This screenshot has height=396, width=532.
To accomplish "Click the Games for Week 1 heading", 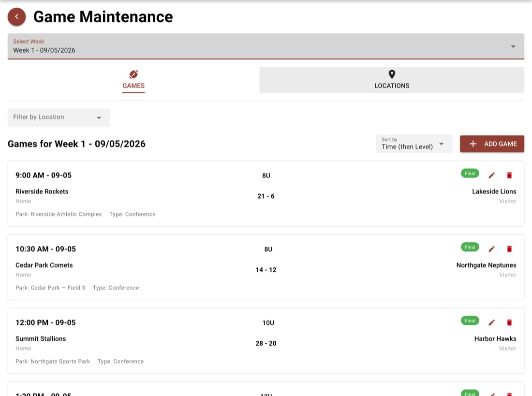I will click(x=77, y=144).
